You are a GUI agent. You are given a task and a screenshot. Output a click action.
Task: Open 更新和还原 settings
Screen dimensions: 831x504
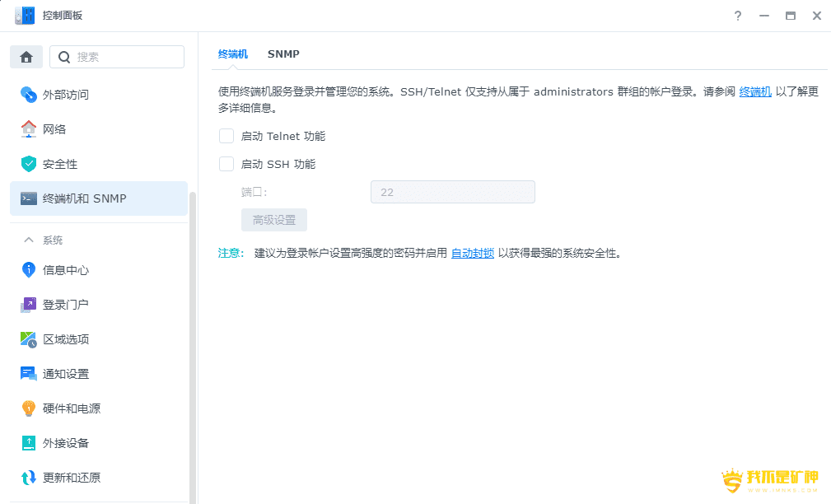pos(72,477)
